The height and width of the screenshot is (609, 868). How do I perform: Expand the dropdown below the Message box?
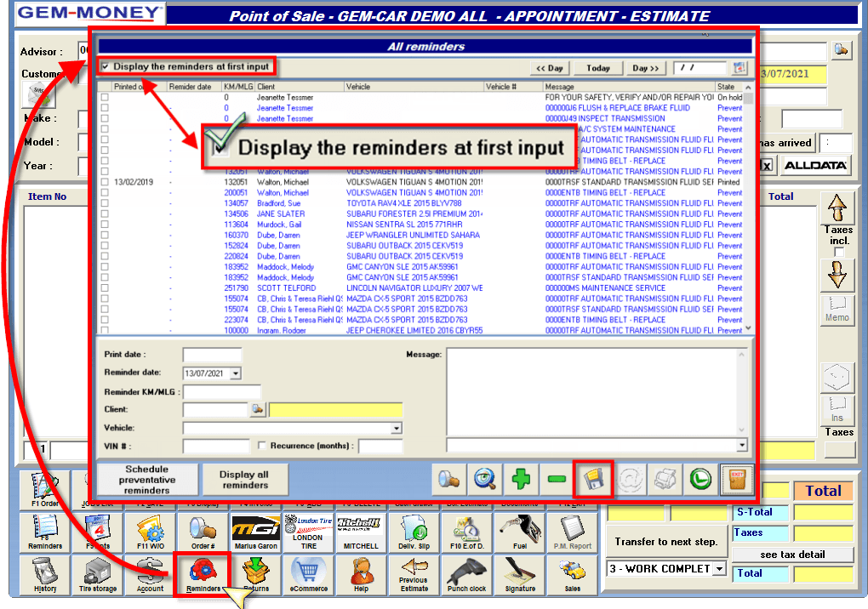[x=742, y=445]
